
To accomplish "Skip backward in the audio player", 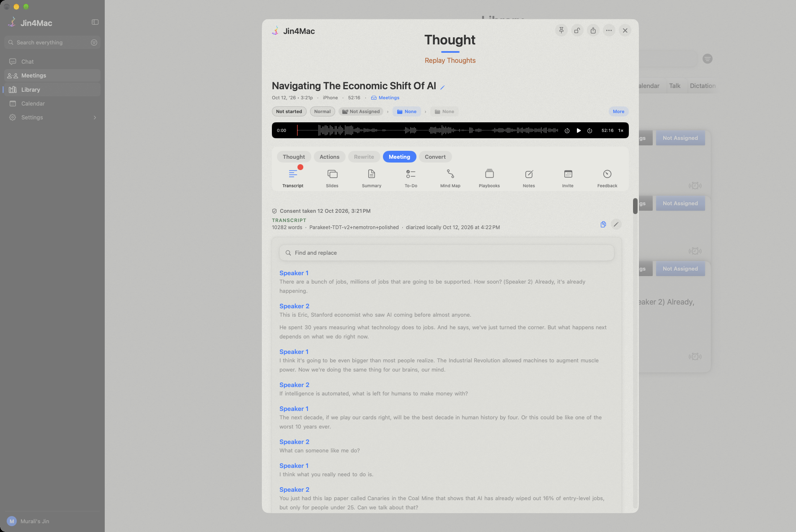I will 567,131.
